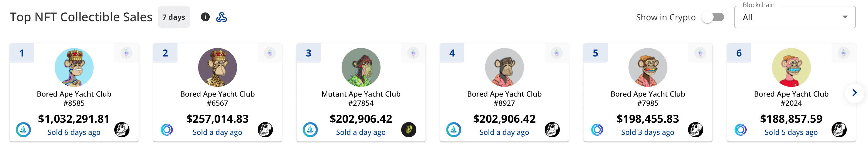
Task: Click the 7 days period chip
Action: (174, 17)
